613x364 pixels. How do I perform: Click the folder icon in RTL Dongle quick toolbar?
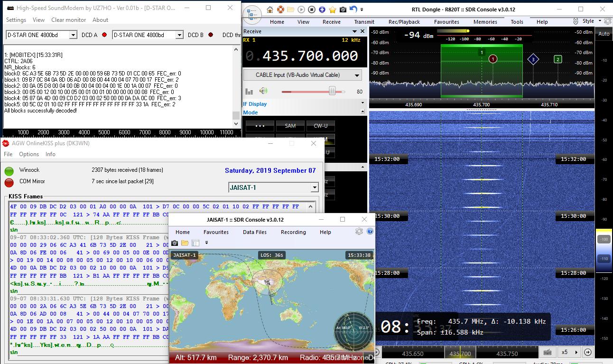tap(290, 9)
